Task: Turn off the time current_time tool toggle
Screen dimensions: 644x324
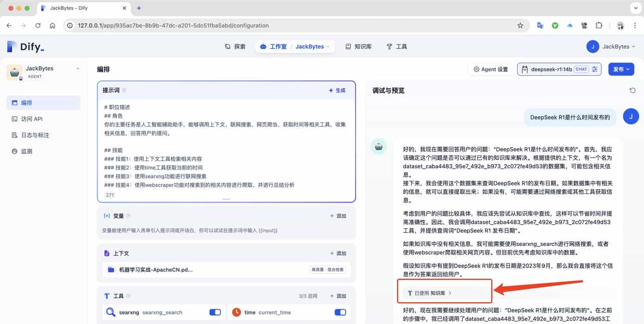Action: [340, 312]
